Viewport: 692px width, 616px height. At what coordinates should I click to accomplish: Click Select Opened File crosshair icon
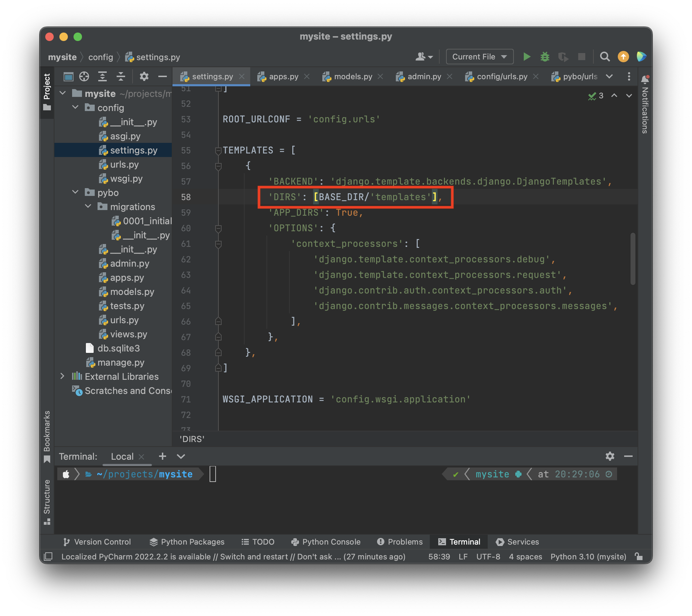[84, 76]
